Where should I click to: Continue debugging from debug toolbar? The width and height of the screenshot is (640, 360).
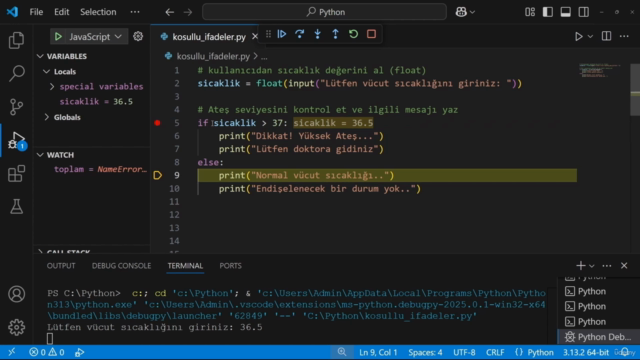coord(282,34)
